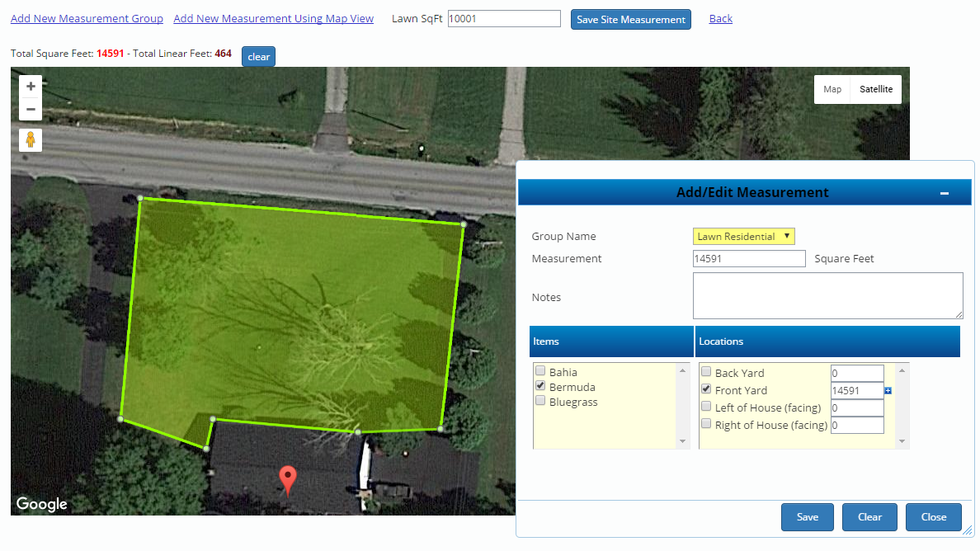Click the Google logo on map

tap(42, 503)
